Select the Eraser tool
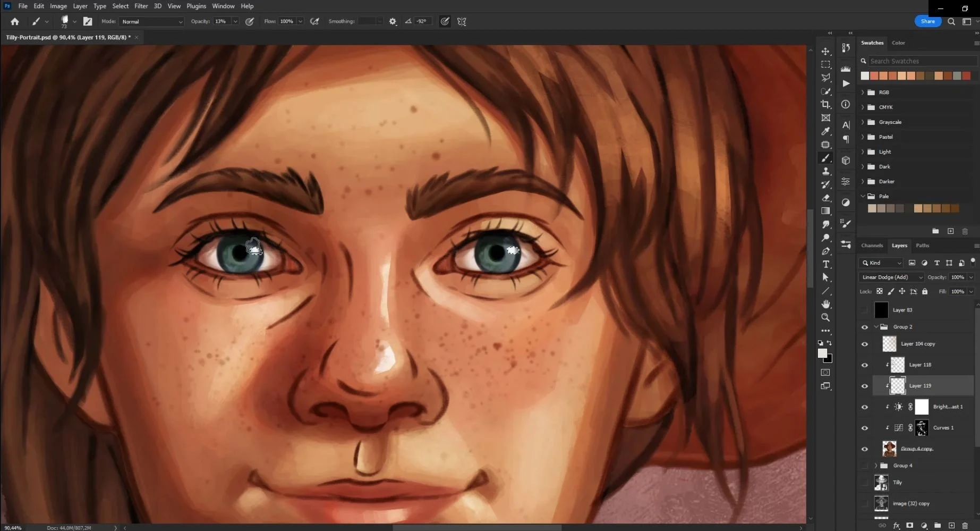Screen dimensions: 980x531 pyautogui.click(x=825, y=198)
